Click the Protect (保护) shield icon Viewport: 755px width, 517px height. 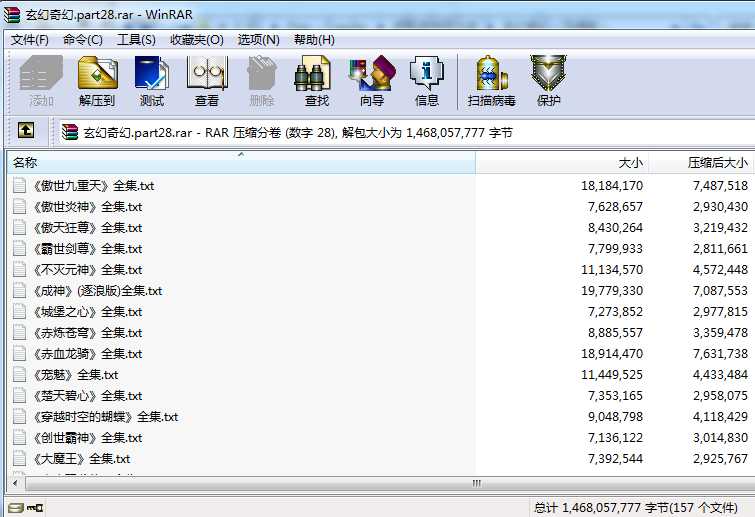pos(548,73)
